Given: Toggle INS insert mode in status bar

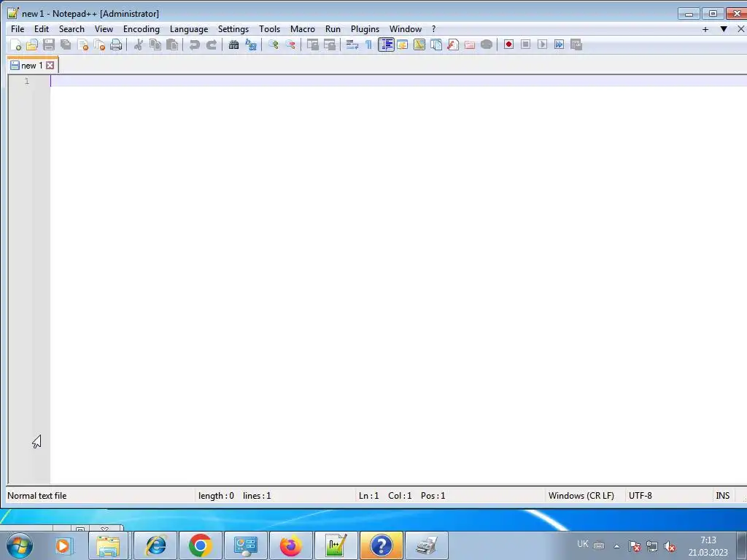Looking at the screenshot, I should point(722,496).
